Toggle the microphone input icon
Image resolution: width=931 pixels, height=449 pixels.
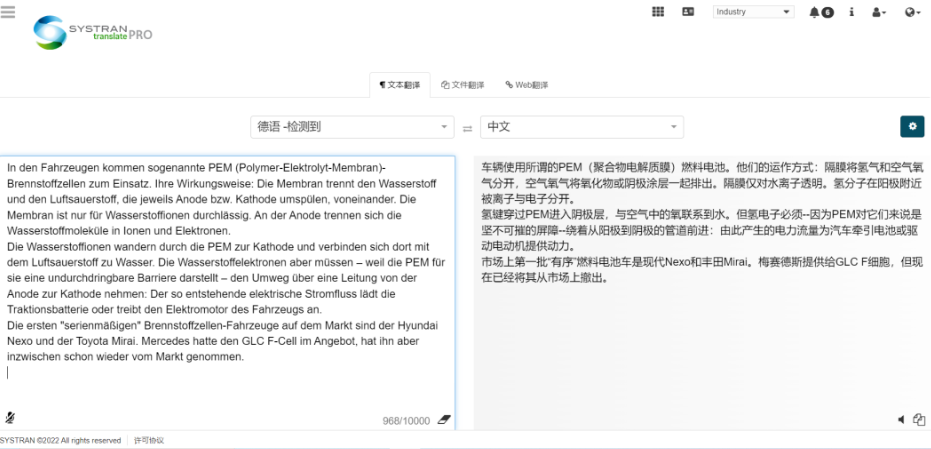tap(10, 418)
